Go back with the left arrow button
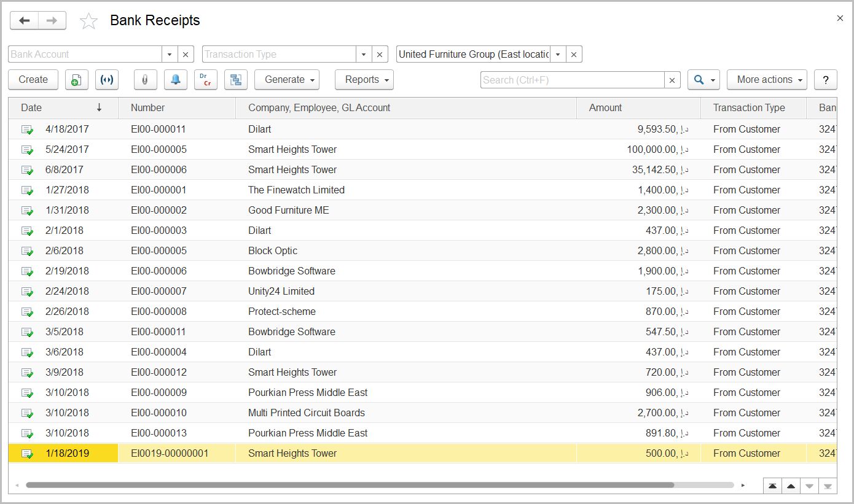The width and height of the screenshot is (854, 504). click(24, 20)
